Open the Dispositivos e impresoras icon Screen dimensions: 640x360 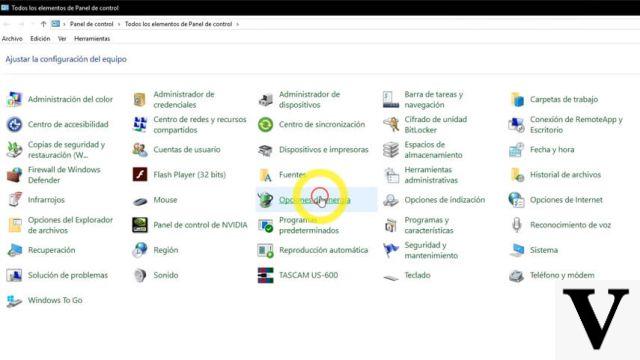[266, 150]
